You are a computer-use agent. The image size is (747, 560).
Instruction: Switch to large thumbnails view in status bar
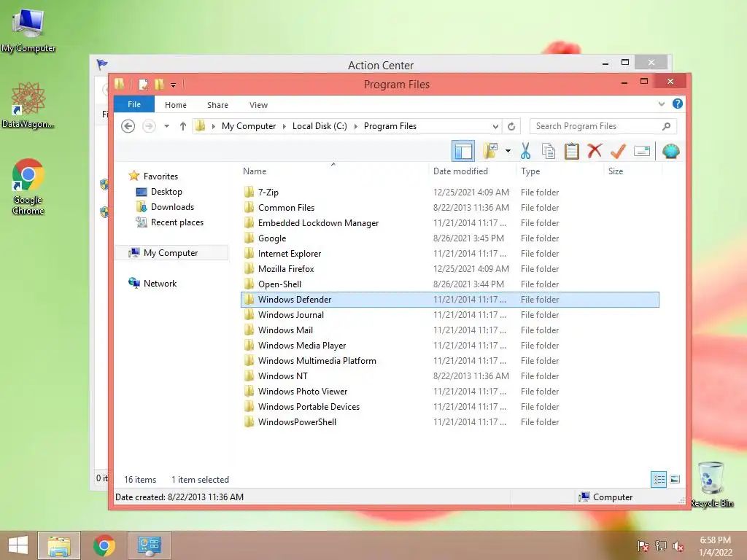tap(675, 479)
